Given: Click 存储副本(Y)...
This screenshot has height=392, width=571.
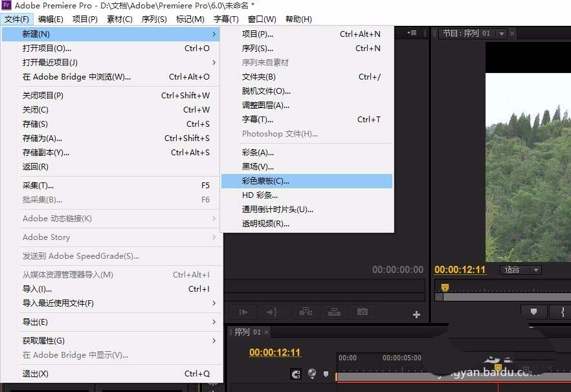Looking at the screenshot, I should click(x=111, y=153).
